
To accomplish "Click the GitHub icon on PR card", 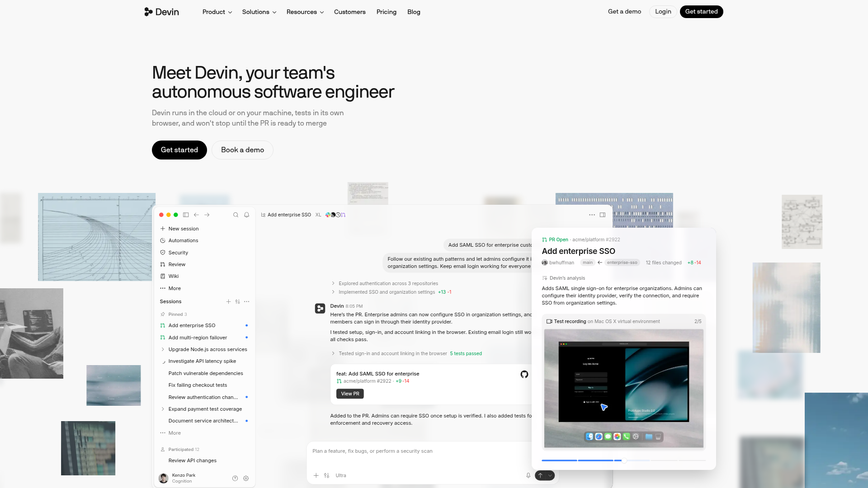I will [524, 375].
